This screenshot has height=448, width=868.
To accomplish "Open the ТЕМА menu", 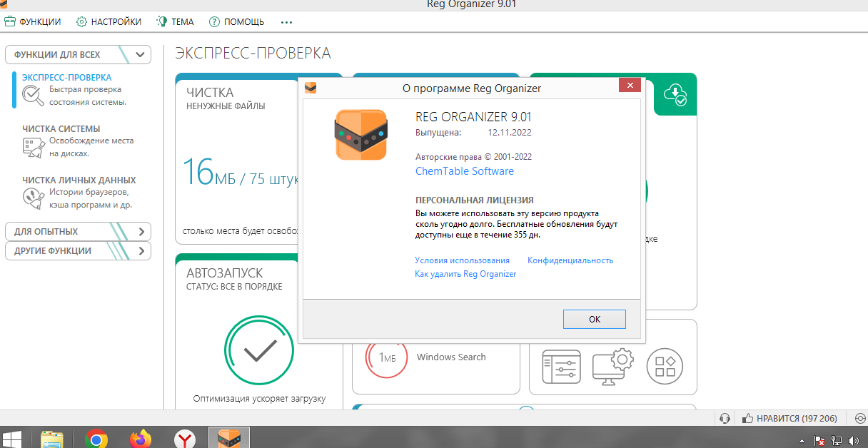I will (x=175, y=21).
